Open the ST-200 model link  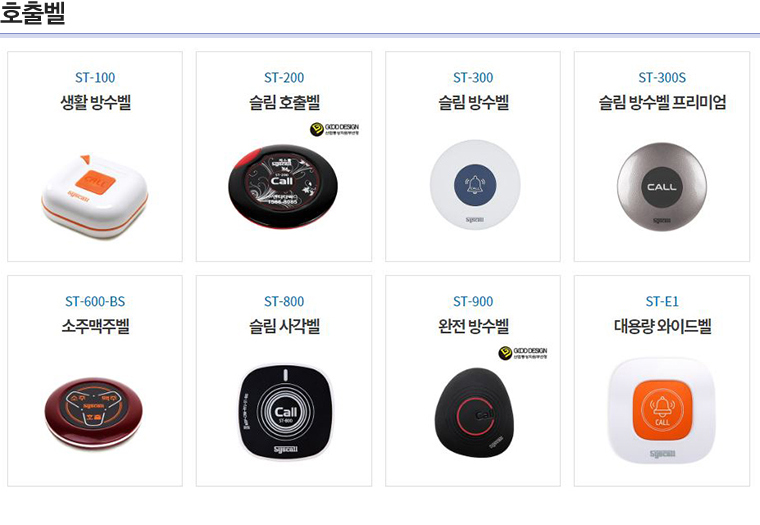tap(284, 78)
